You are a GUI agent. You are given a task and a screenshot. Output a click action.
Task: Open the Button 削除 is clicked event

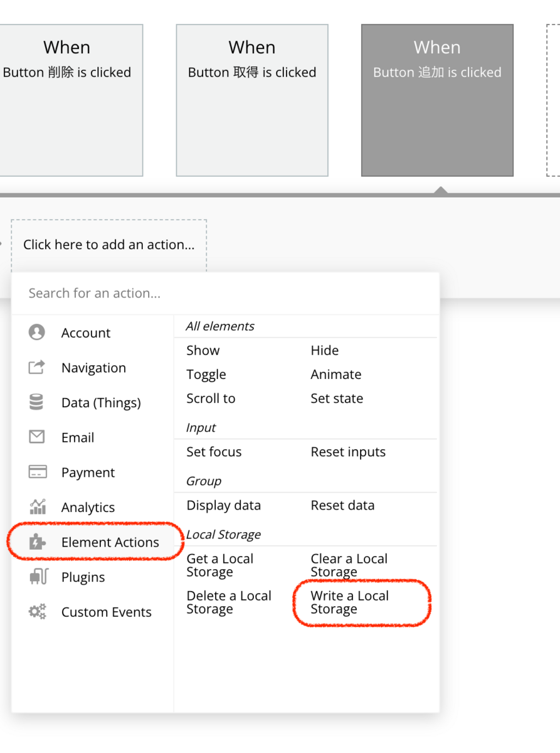tap(67, 100)
